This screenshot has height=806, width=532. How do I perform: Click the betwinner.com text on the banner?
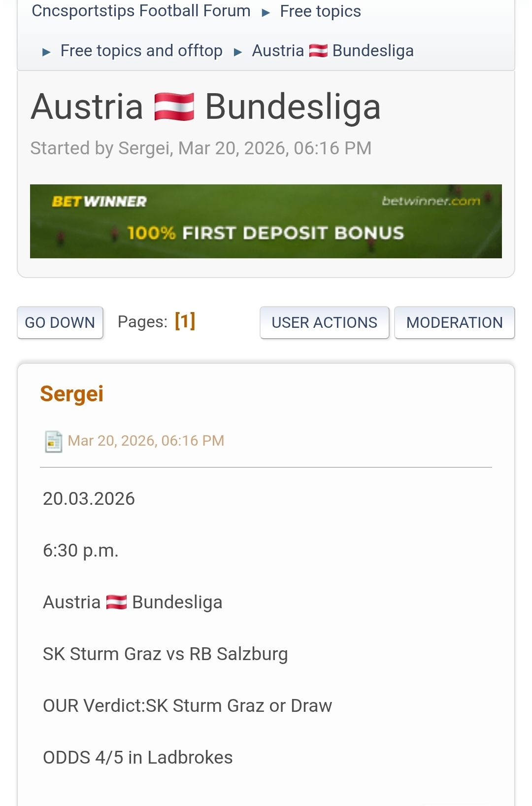431,201
